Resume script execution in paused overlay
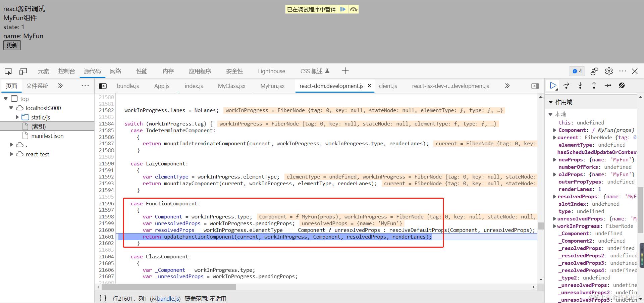 pos(343,9)
